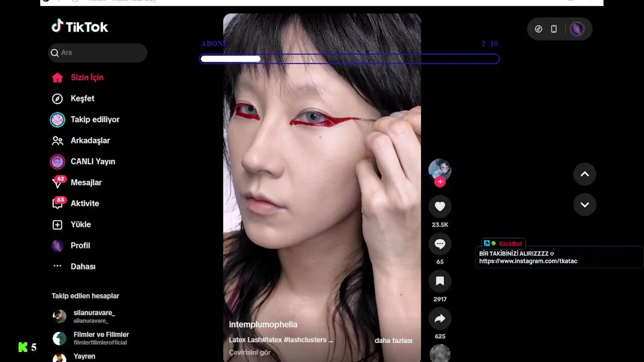This screenshot has width=644, height=362.
Task: Click the phone app icon top-right
Action: click(x=554, y=29)
